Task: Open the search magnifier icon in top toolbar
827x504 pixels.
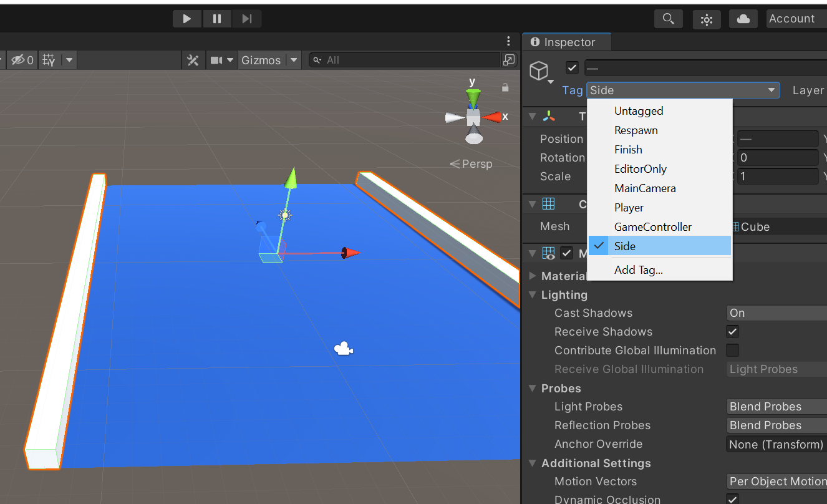Action: [669, 19]
